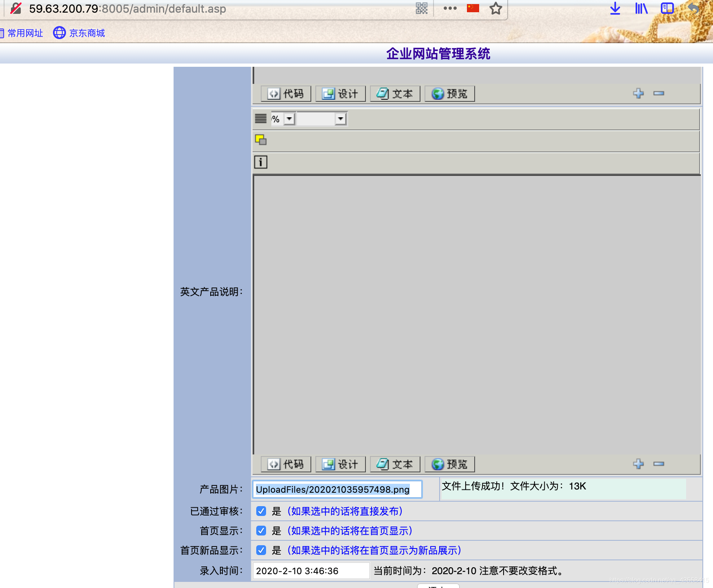713x588 pixels.
Task: Click the insecure connection lock icon
Action: click(16, 9)
